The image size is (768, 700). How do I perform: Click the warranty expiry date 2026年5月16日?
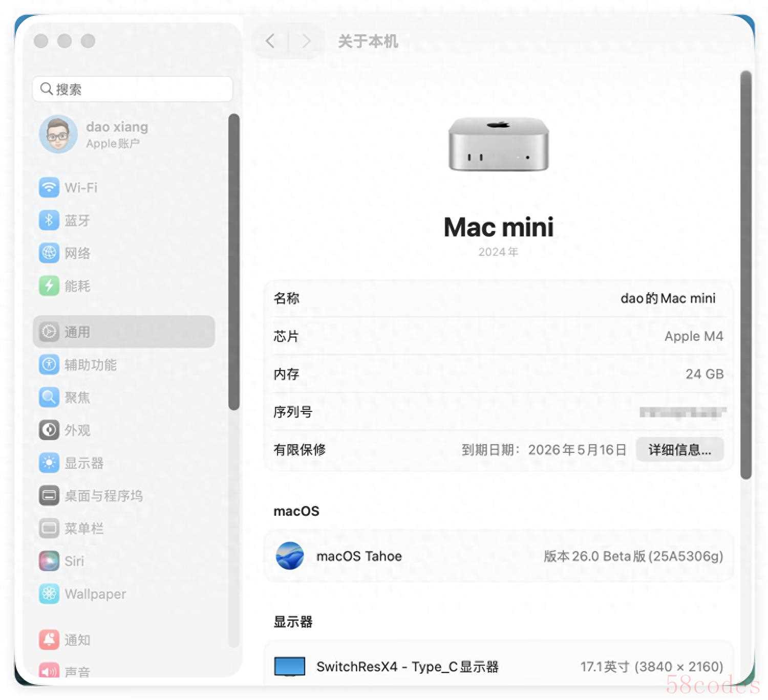(x=577, y=450)
